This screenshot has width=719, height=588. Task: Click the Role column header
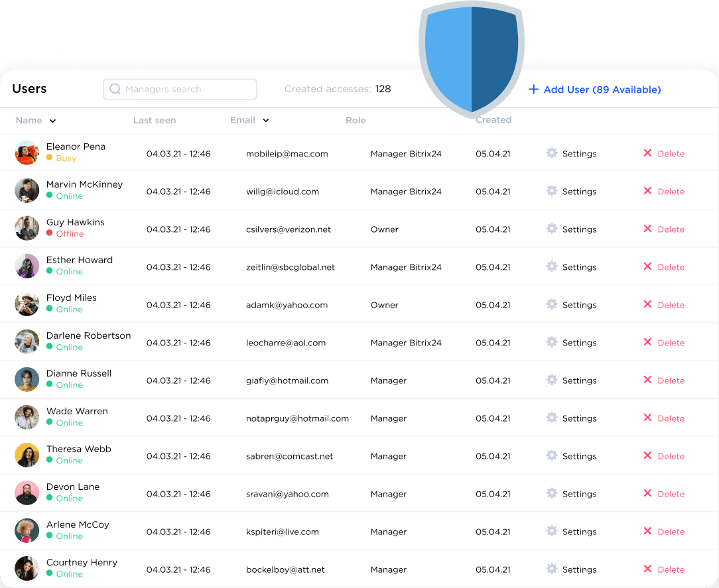pyautogui.click(x=356, y=121)
